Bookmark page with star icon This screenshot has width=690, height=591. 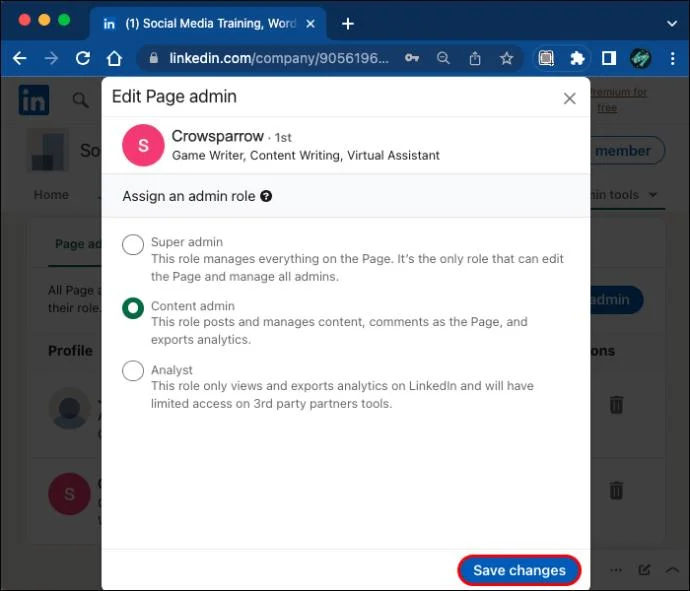click(x=506, y=58)
